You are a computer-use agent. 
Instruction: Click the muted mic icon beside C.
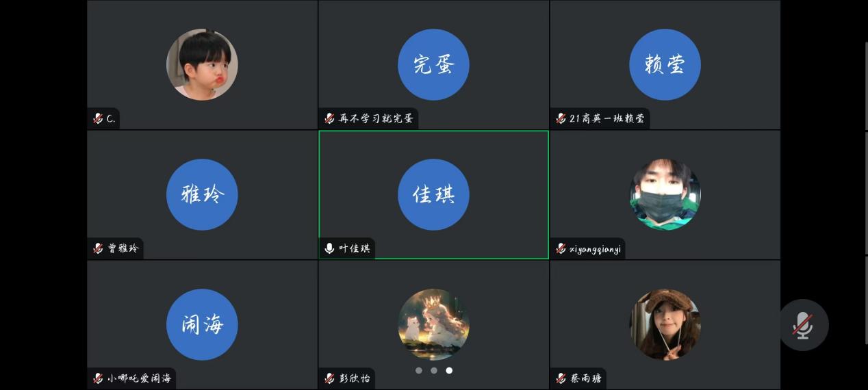point(99,118)
